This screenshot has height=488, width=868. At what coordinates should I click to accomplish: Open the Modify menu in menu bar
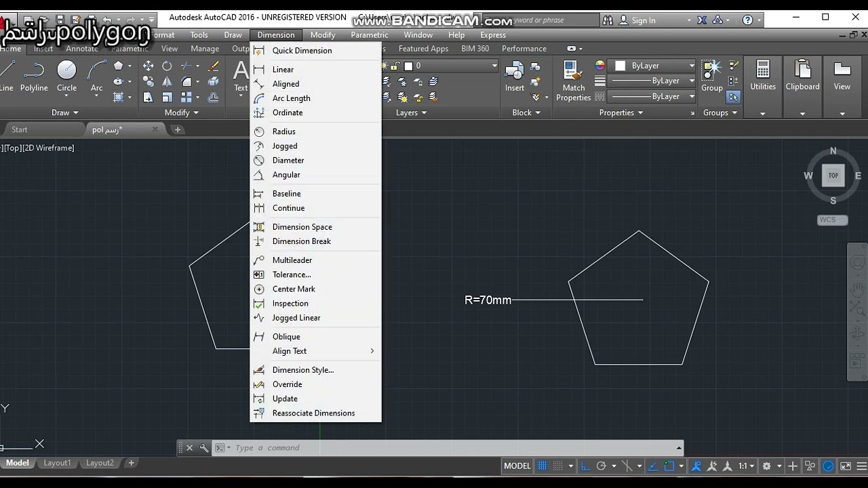[x=323, y=35]
